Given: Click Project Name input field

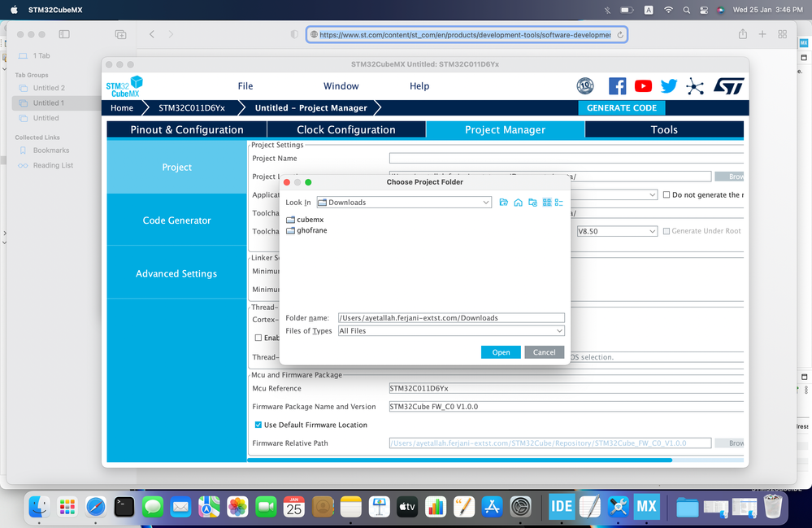Looking at the screenshot, I should (566, 158).
